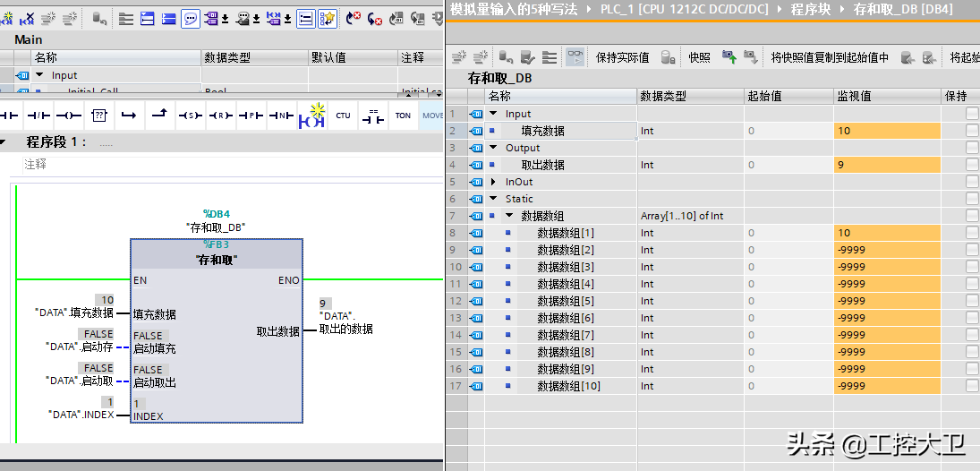The image size is (980, 471).
Task: Click breadcrumb 模拟量输入的5种写法
Action: coord(513,9)
